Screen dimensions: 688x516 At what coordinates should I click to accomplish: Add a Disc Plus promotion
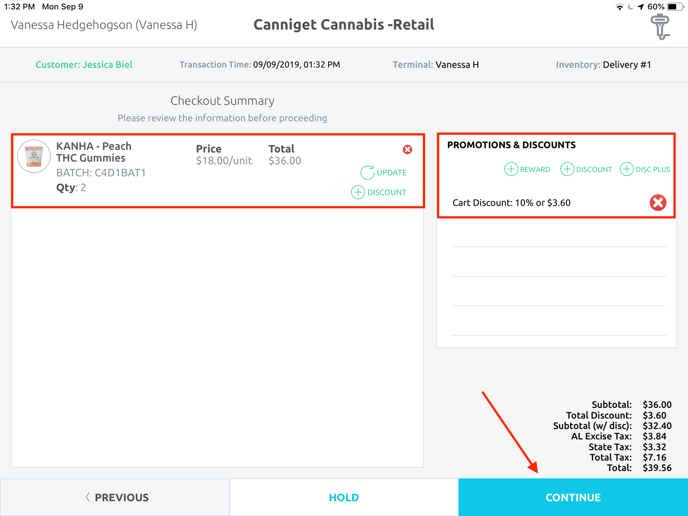645,169
